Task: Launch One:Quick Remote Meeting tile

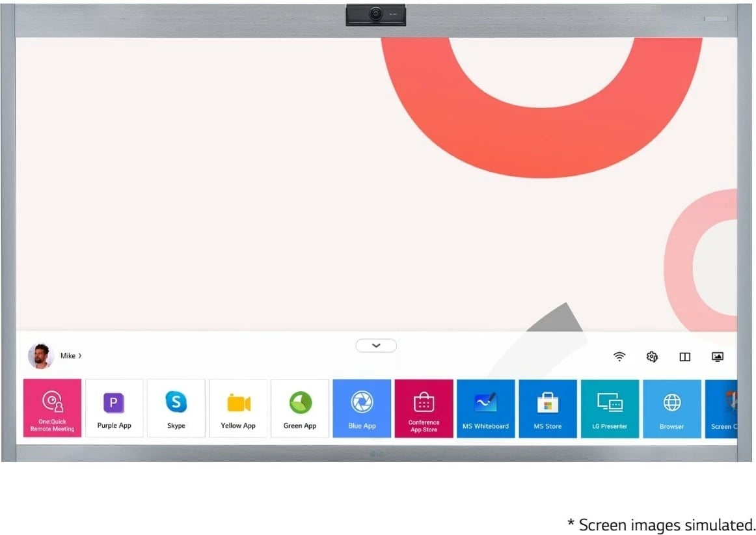Action: (52, 408)
